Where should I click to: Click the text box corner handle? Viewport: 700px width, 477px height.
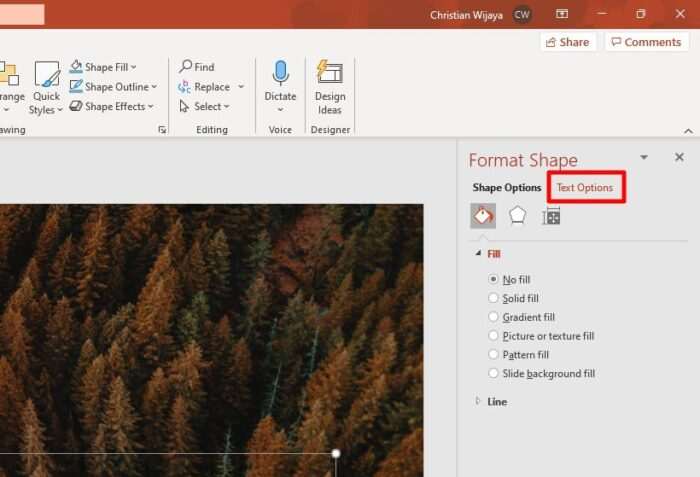pyautogui.click(x=336, y=454)
